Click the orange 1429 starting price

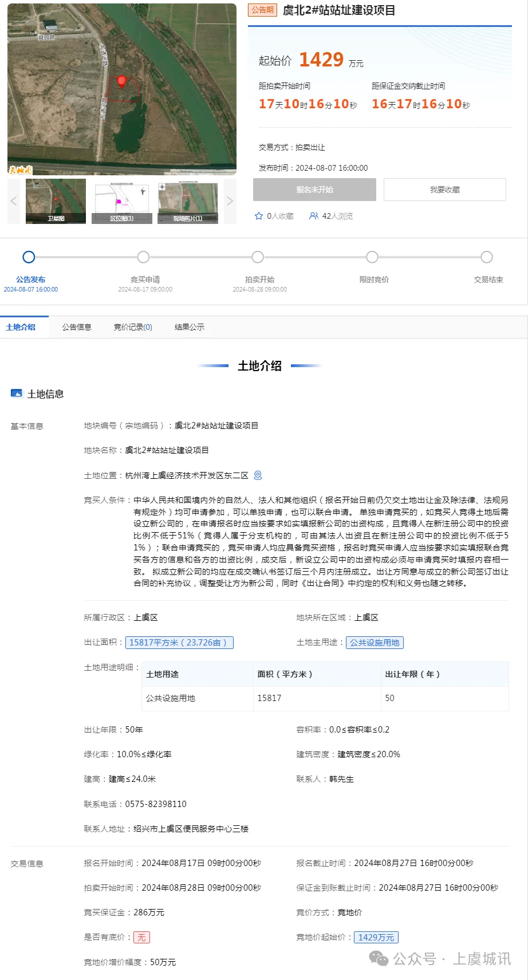click(321, 60)
